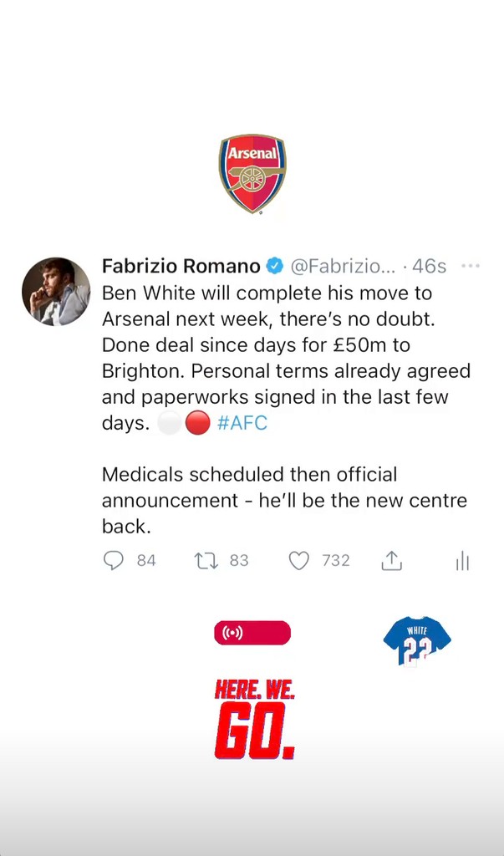The image size is (504, 856).
Task: Open the #AFC hashtag
Action: point(242,422)
